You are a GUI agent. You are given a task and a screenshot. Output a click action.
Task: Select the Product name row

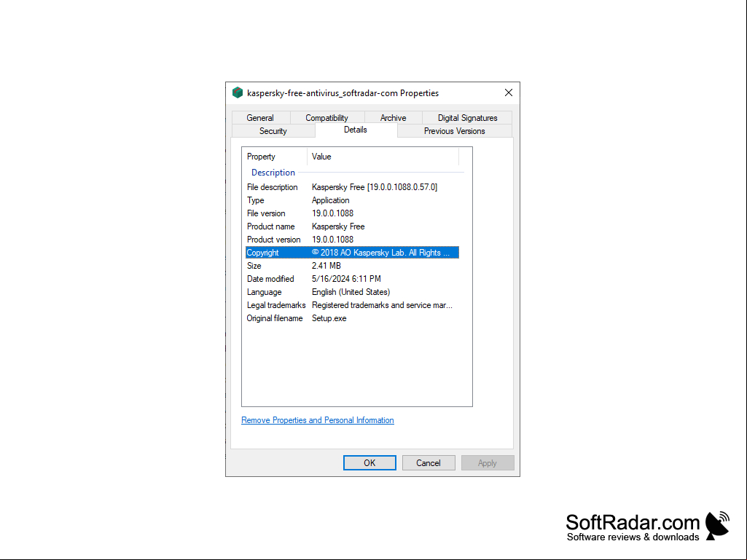pyautogui.click(x=352, y=226)
